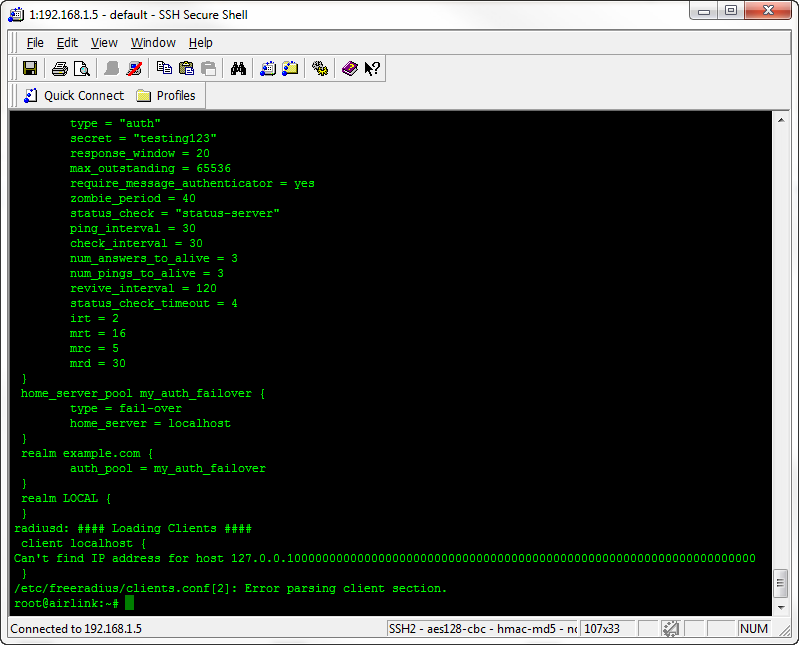Click 'status_check_timeout = 4' line
The width and height of the screenshot is (799, 645).
[154, 303]
